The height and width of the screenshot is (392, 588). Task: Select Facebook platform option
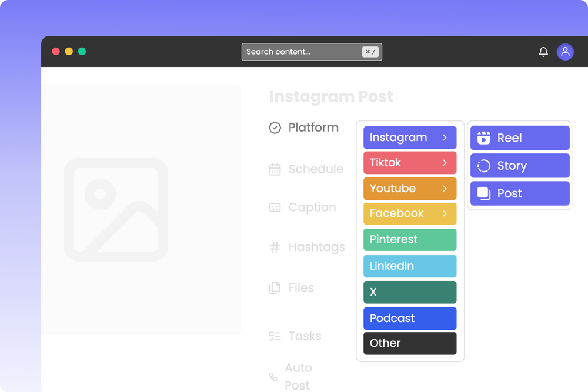410,213
